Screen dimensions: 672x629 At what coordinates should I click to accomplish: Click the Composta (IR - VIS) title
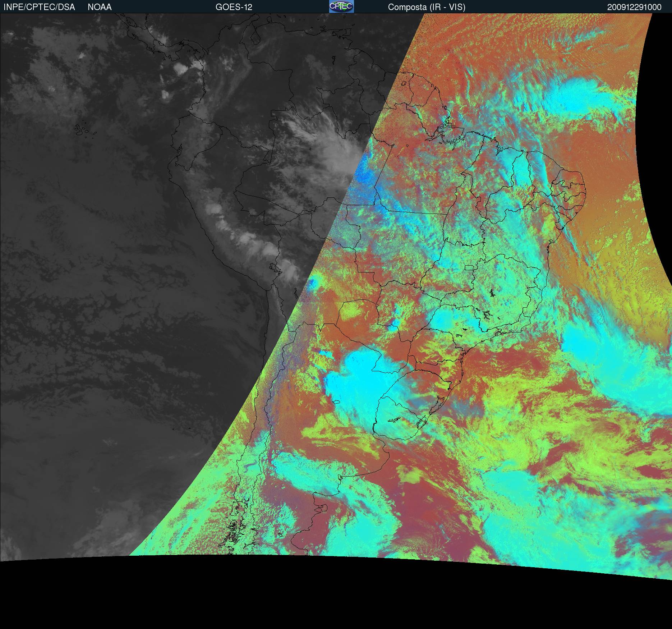point(426,7)
